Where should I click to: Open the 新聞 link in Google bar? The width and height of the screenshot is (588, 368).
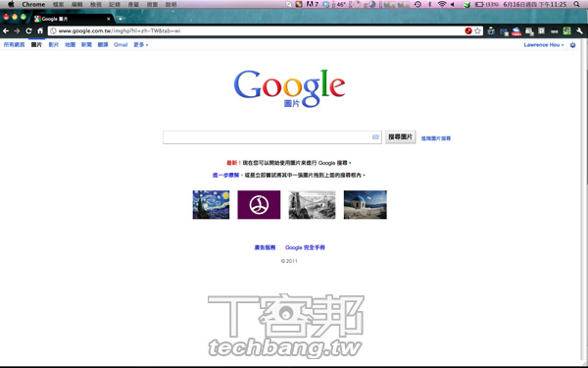[86, 45]
